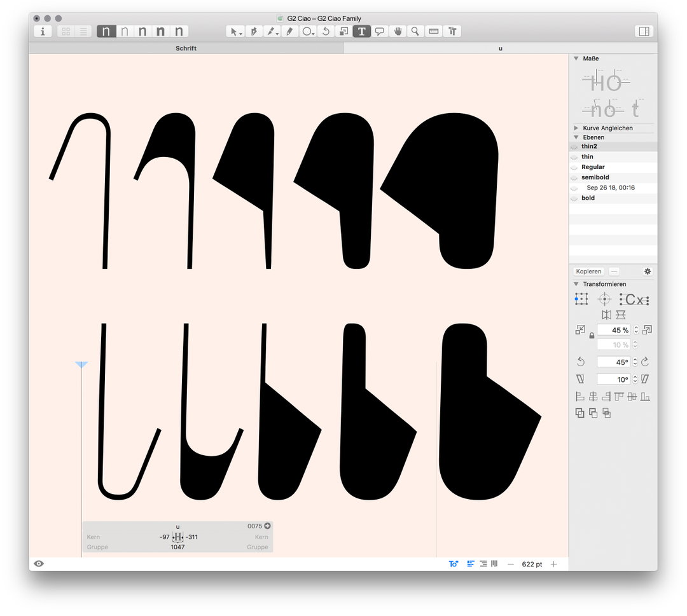The image size is (687, 616).
Task: Switch to the fourth master
Action: 161,31
